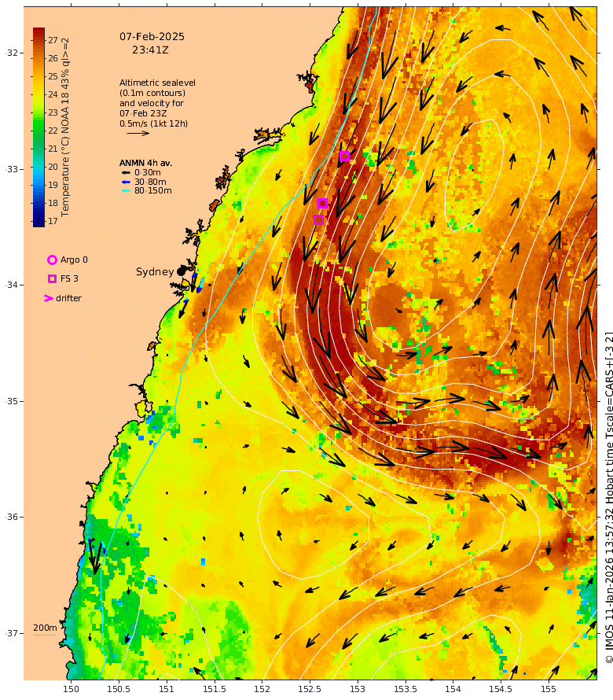Click the '154.5' longitude axis label
Viewport: 613px width, 700px height.
click(x=501, y=689)
